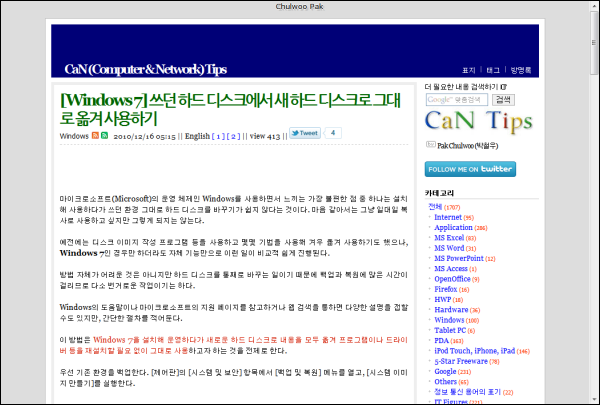Open English version link [ 2 ]
The width and height of the screenshot is (600, 405).
pyautogui.click(x=233, y=136)
